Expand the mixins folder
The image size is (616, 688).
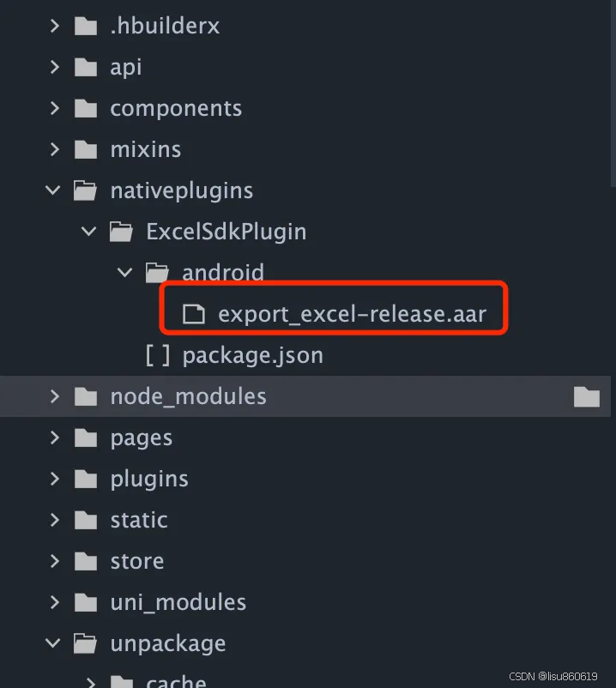pos(54,149)
